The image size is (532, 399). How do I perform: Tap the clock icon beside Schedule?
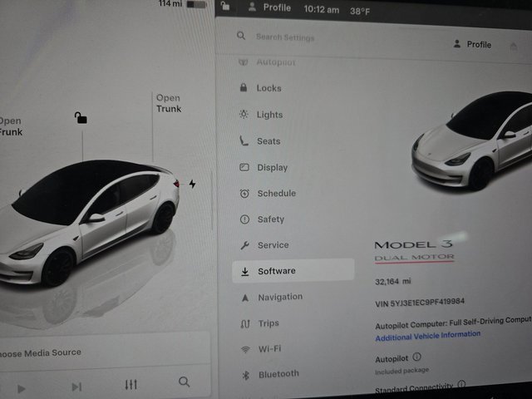tap(244, 193)
